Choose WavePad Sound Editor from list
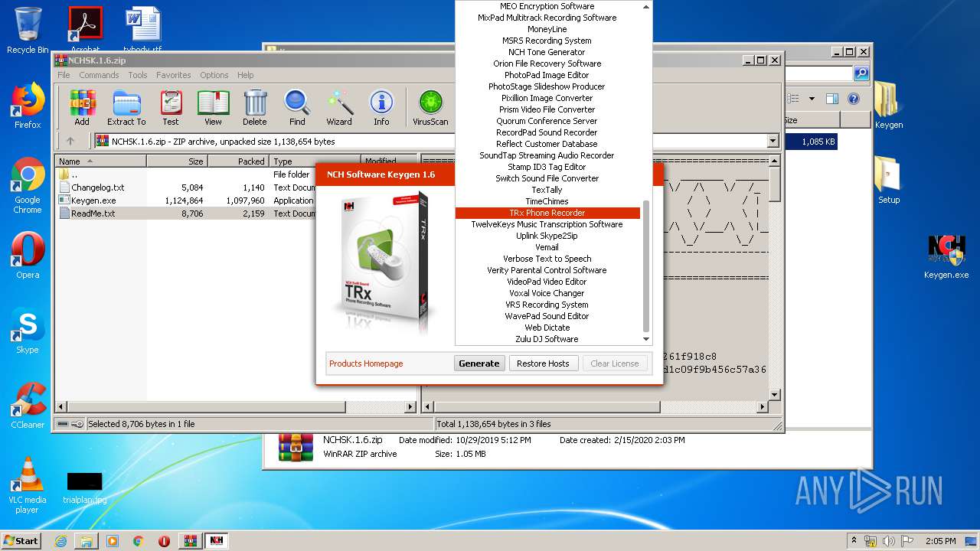This screenshot has height=551, width=980. pos(547,316)
